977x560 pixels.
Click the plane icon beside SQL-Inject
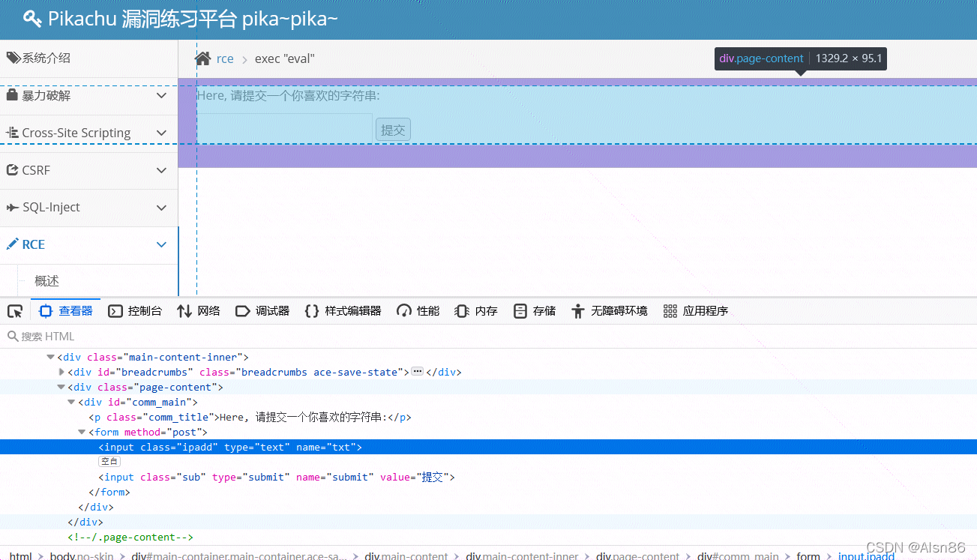pos(12,208)
